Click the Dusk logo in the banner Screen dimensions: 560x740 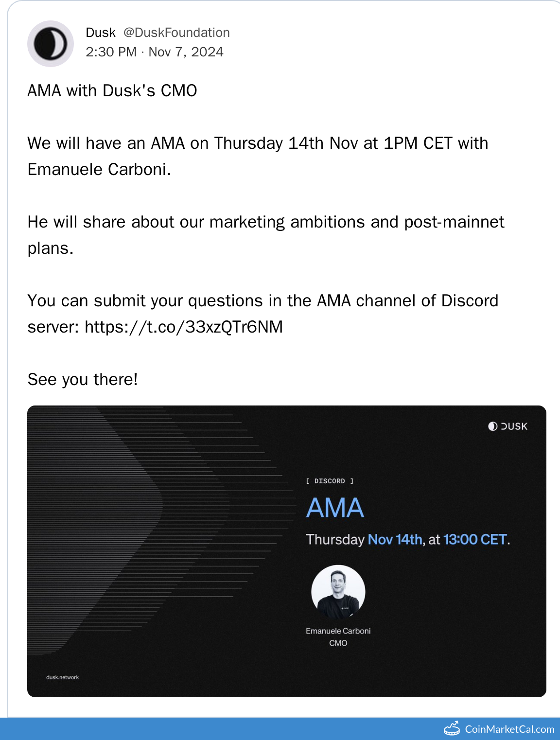click(x=508, y=426)
